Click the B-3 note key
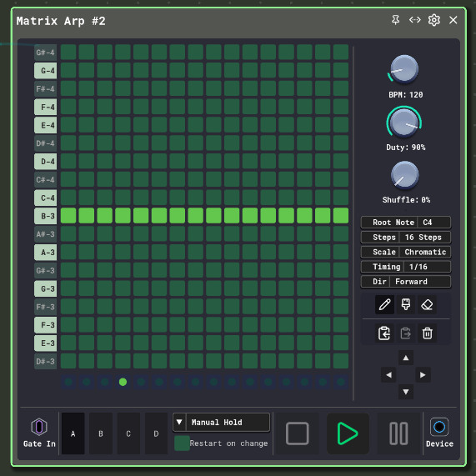 click(45, 216)
